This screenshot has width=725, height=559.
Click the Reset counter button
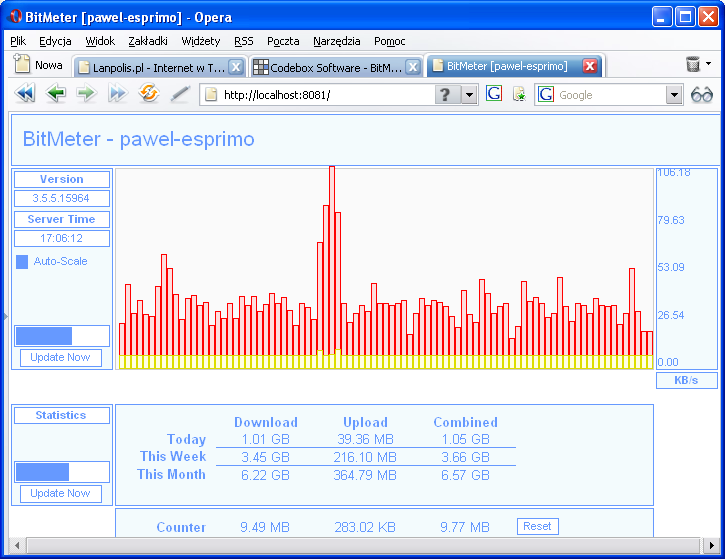click(538, 526)
